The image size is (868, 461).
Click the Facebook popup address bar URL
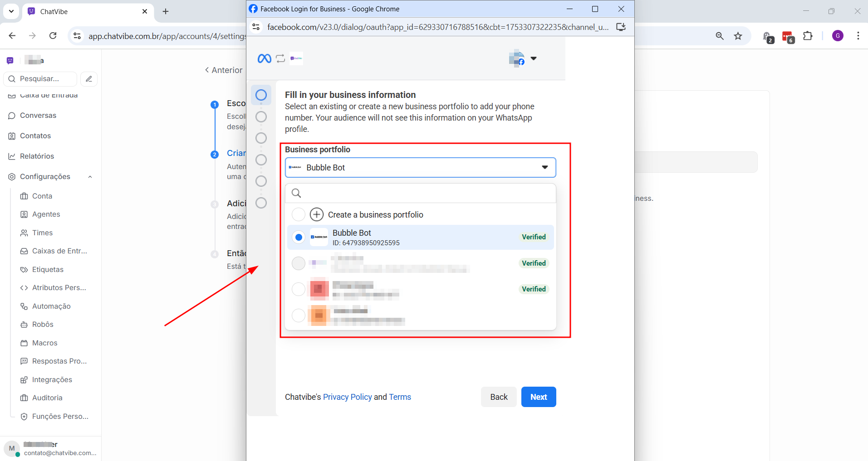point(438,27)
